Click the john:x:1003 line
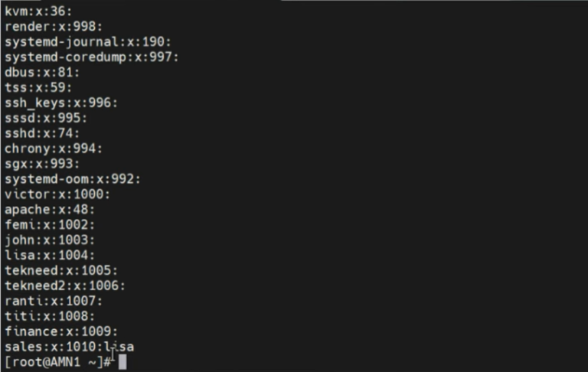Viewport: 588px width, 372px height. (50, 240)
